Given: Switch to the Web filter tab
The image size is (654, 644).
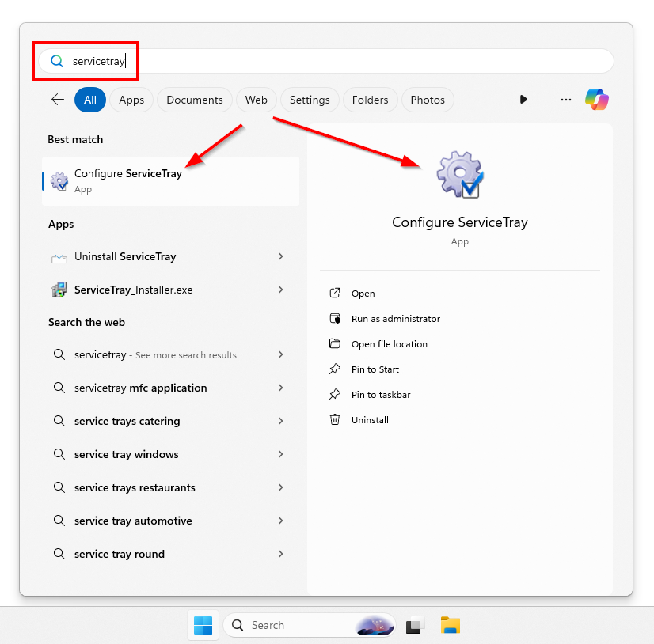Looking at the screenshot, I should 256,100.
